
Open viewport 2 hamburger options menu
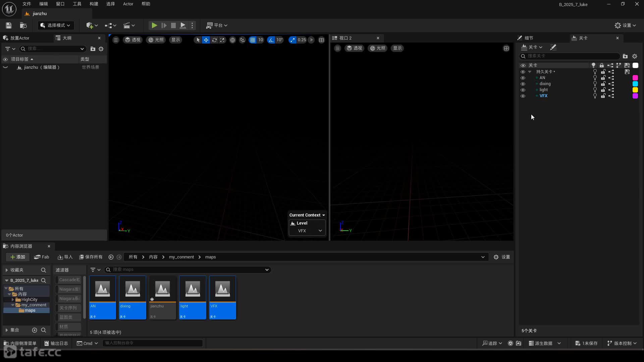pyautogui.click(x=337, y=48)
